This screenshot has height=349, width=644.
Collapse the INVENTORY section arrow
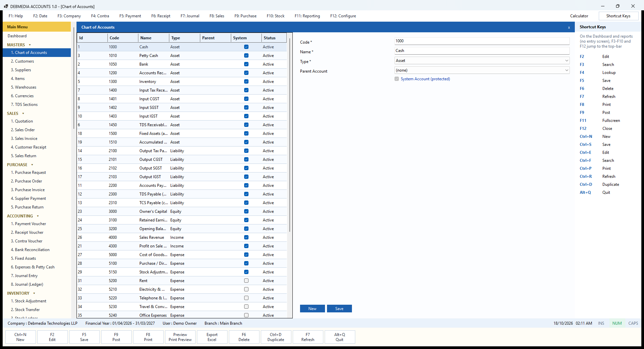click(x=34, y=293)
